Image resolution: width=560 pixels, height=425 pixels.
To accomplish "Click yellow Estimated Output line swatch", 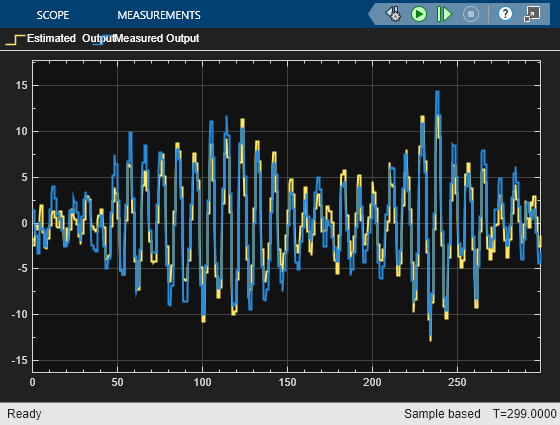I will (15, 39).
